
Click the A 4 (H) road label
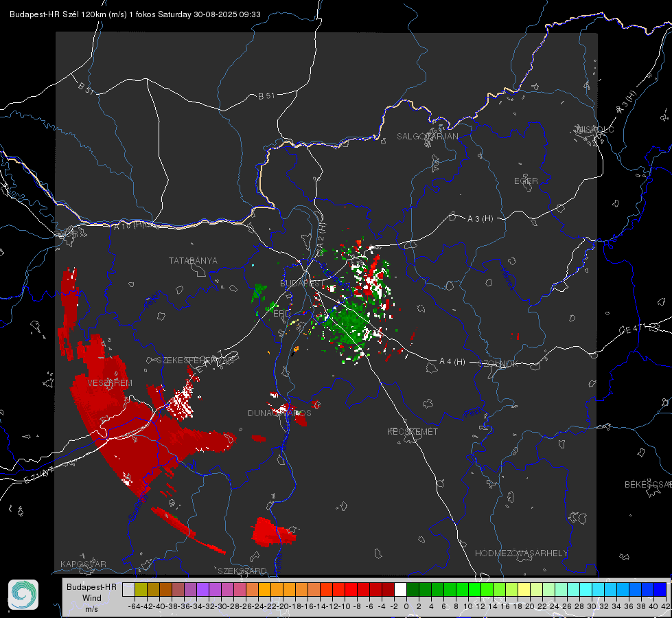pos(452,362)
